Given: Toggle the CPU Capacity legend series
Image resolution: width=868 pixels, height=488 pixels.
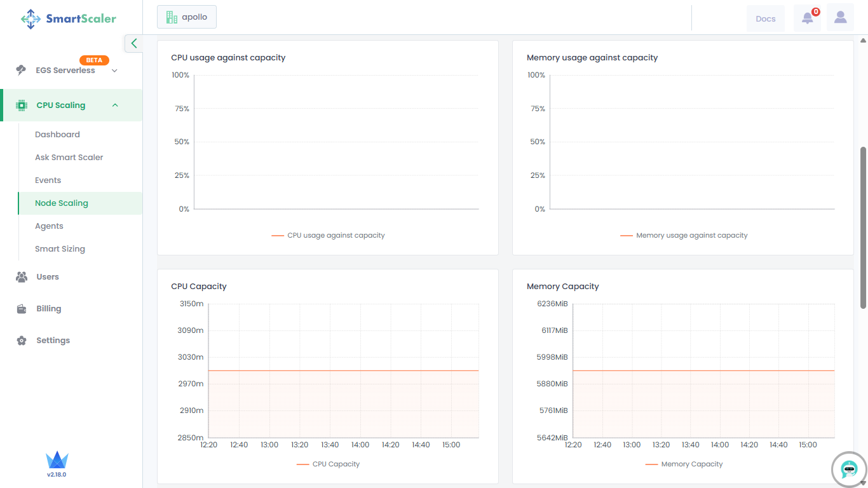Looking at the screenshot, I should click(x=328, y=464).
